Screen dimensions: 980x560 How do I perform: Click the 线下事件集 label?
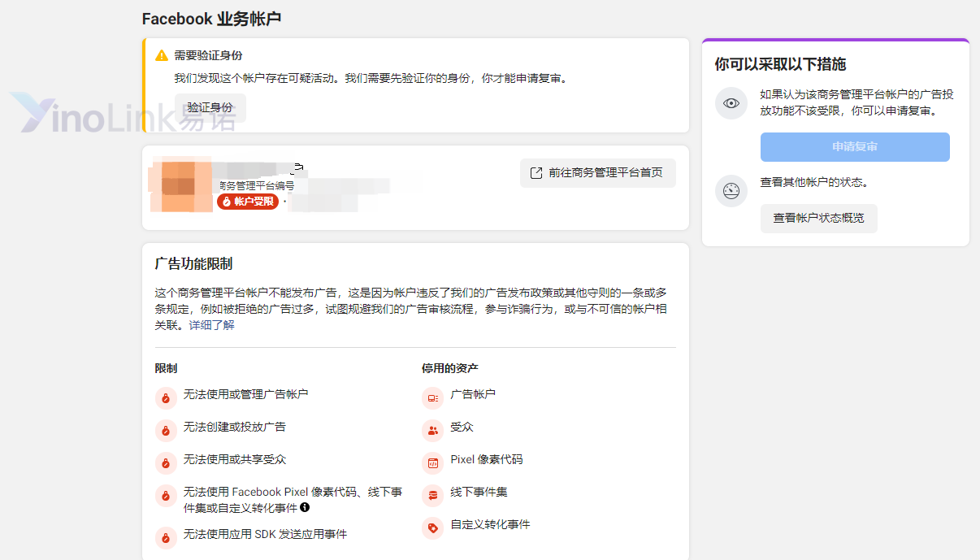click(x=479, y=492)
